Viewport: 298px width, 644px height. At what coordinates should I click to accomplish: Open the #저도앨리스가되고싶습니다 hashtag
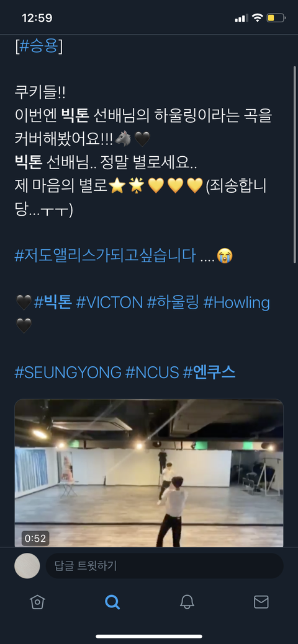point(105,255)
